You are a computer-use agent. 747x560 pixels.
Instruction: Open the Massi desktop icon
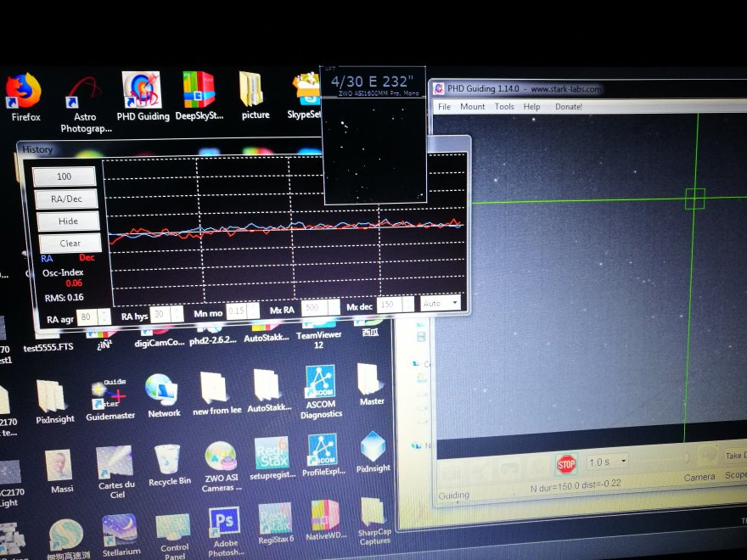(61, 472)
